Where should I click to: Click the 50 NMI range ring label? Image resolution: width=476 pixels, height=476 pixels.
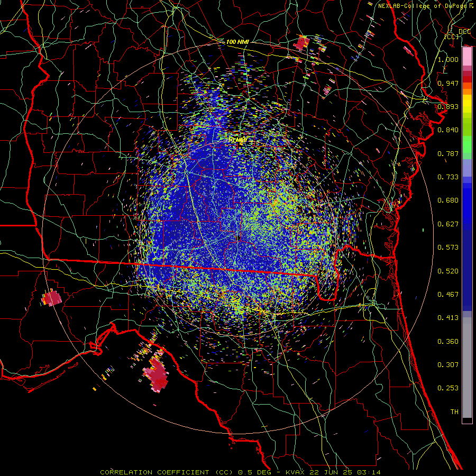[237, 140]
